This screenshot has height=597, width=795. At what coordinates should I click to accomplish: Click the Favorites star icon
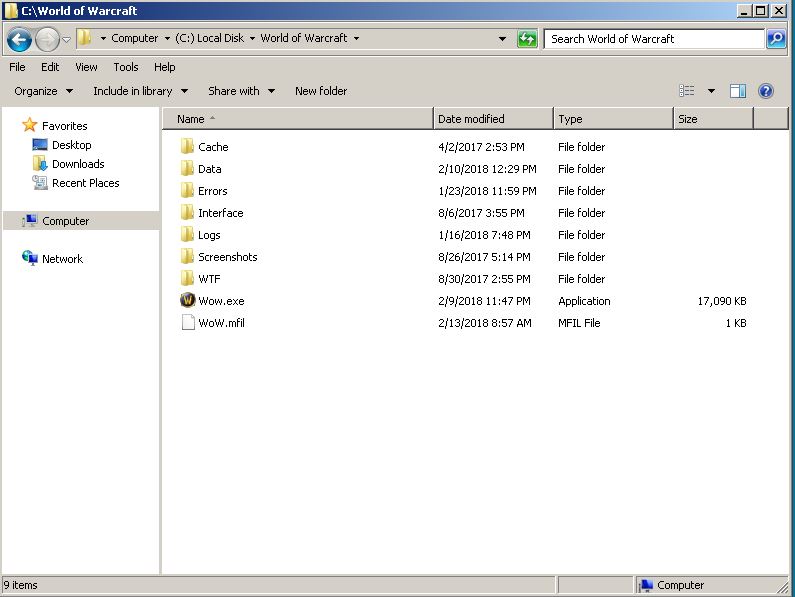click(x=30, y=125)
